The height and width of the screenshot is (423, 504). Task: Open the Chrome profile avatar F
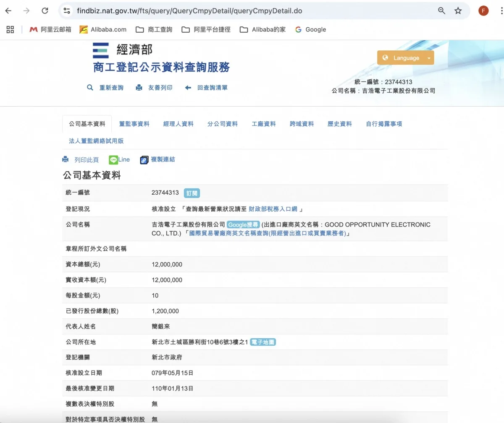[x=483, y=11]
